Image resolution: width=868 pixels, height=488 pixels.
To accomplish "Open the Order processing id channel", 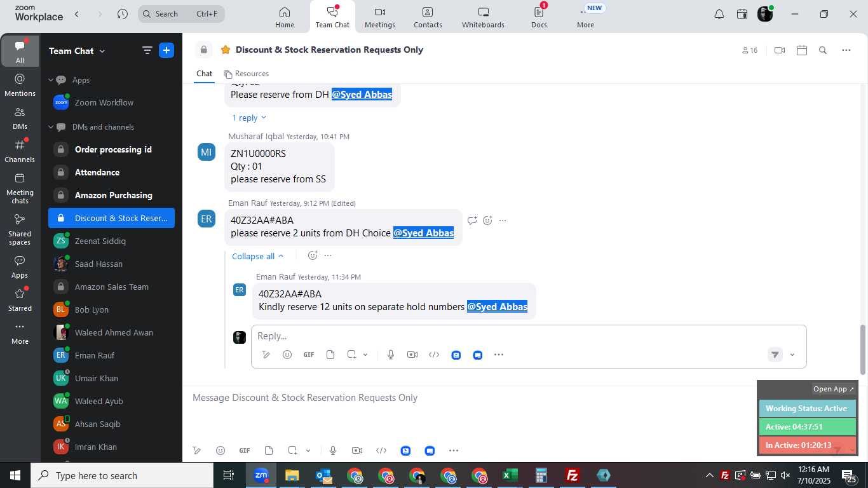I will pos(111,149).
